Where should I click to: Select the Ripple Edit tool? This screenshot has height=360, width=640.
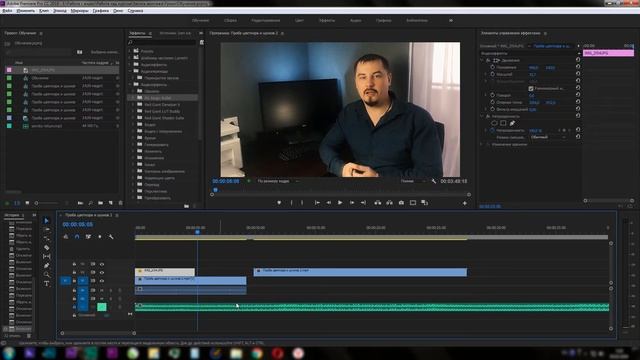tap(46, 239)
